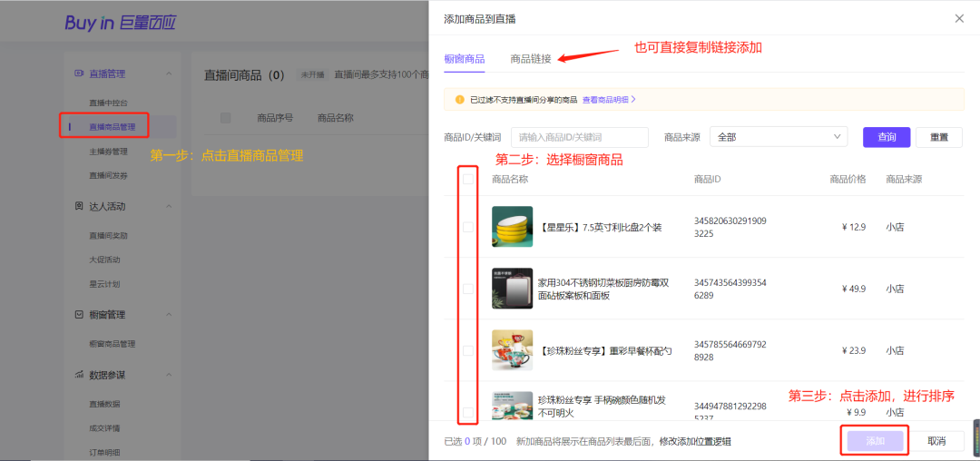Click the price ¥ 12.9

(x=854, y=228)
